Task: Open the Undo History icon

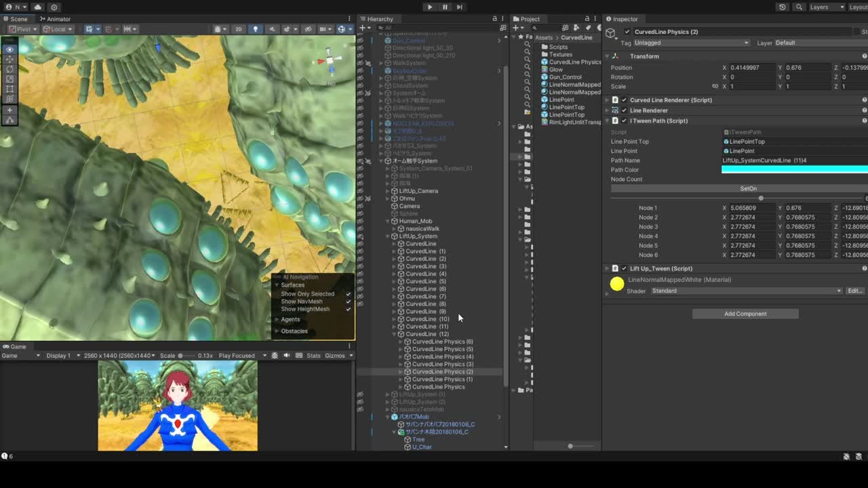Action: point(783,7)
